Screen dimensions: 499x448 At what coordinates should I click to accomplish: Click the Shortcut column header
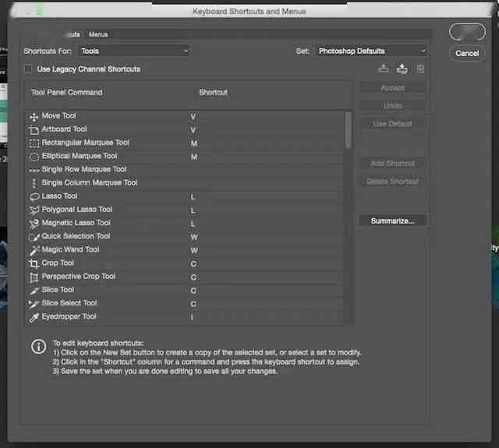pos(213,92)
